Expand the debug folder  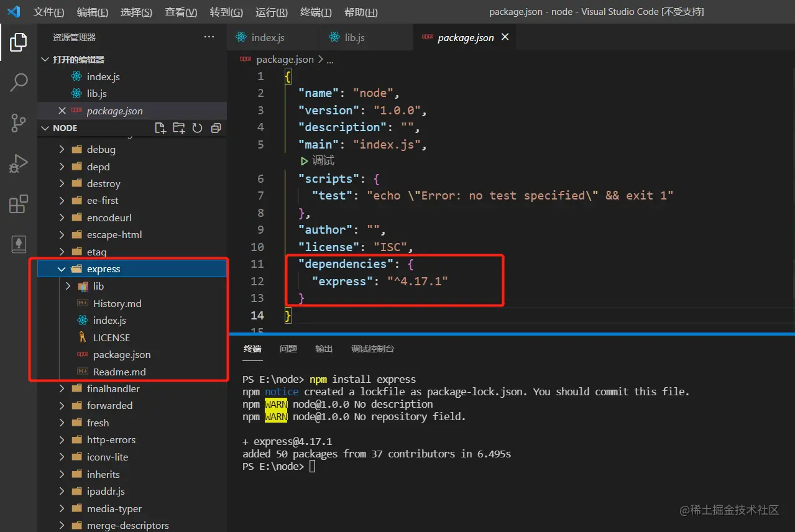[x=62, y=149]
